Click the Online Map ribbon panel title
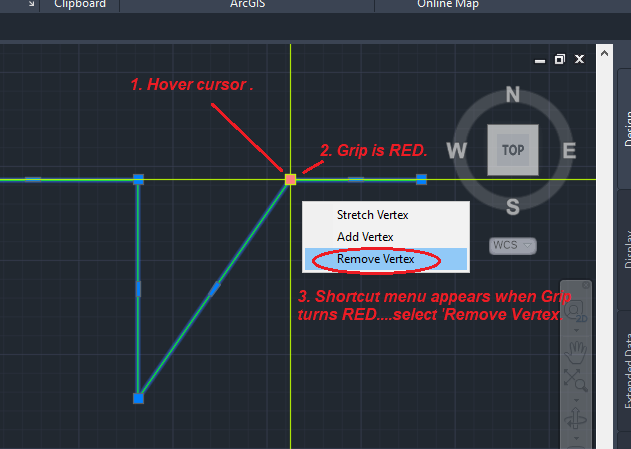The height and width of the screenshot is (449, 631). [448, 5]
